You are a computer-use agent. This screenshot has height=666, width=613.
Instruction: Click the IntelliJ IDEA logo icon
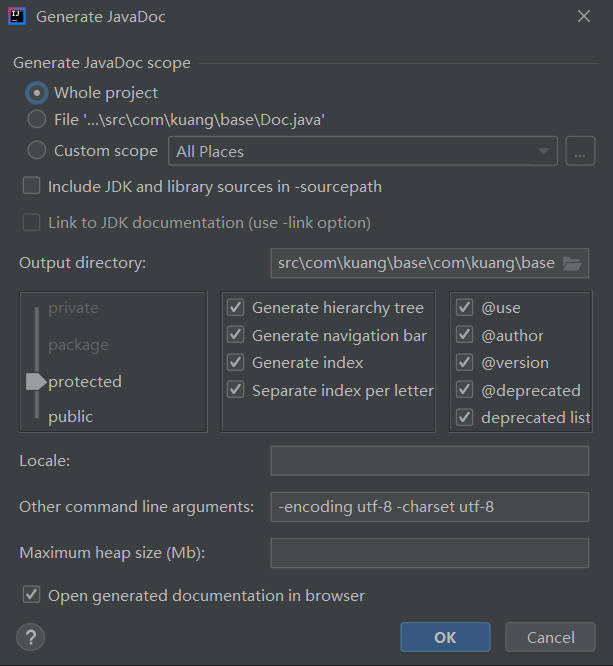[17, 17]
